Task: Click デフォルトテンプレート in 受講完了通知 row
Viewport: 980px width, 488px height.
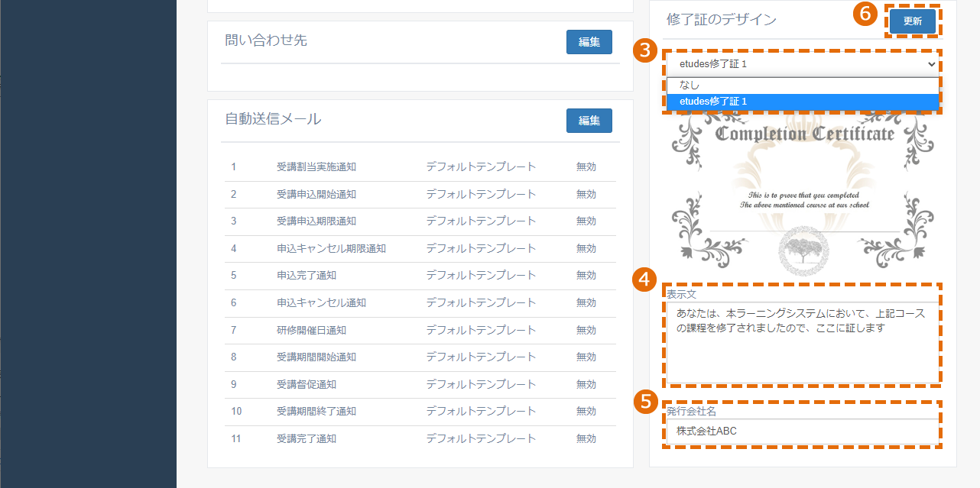Action: [481, 439]
